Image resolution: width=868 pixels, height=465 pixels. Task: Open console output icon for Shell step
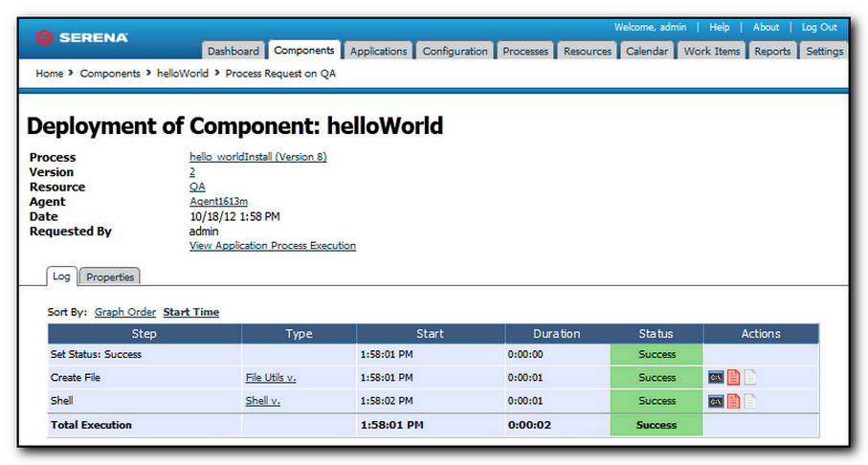(x=716, y=401)
